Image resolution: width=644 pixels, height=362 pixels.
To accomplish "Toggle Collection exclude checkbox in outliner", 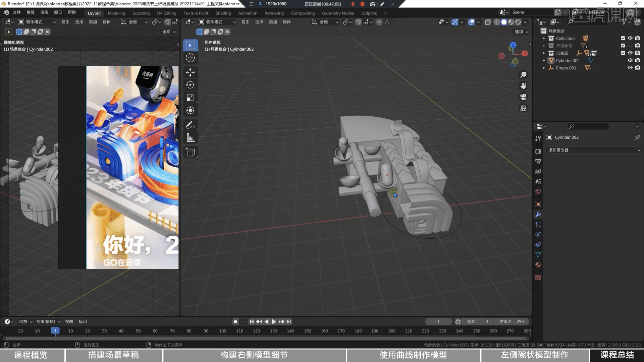I will [x=623, y=38].
